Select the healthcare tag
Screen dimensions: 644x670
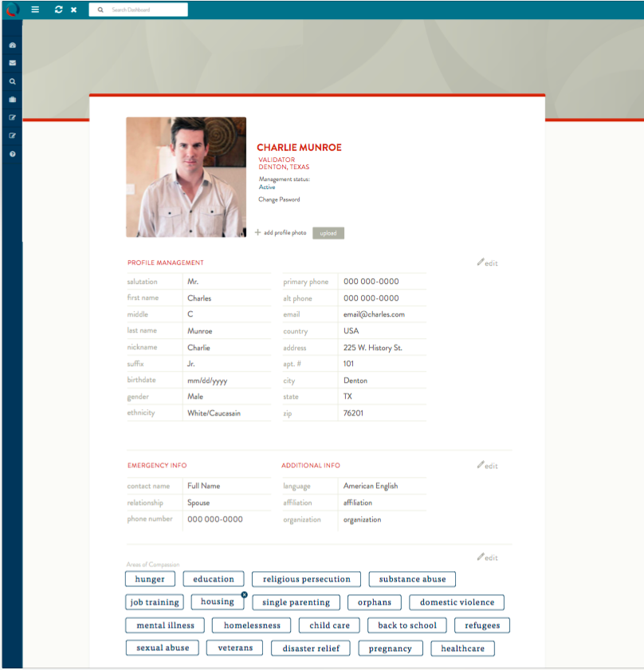tap(462, 648)
